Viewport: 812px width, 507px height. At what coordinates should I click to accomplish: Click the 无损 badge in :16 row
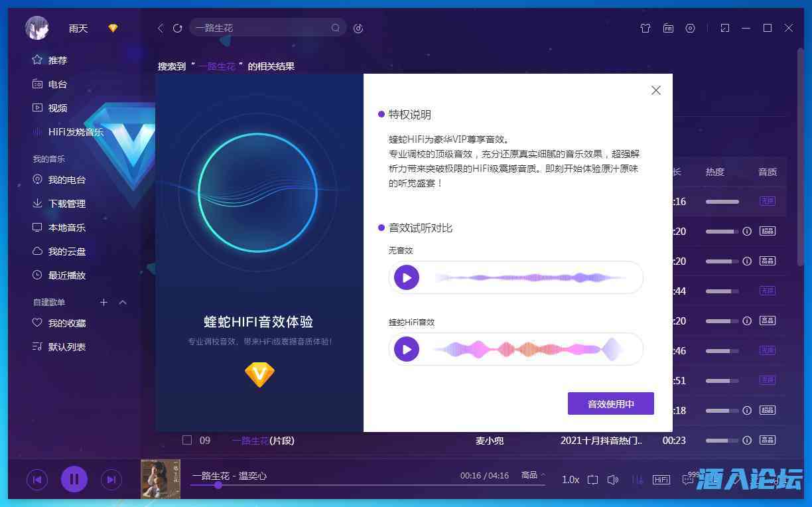[768, 201]
